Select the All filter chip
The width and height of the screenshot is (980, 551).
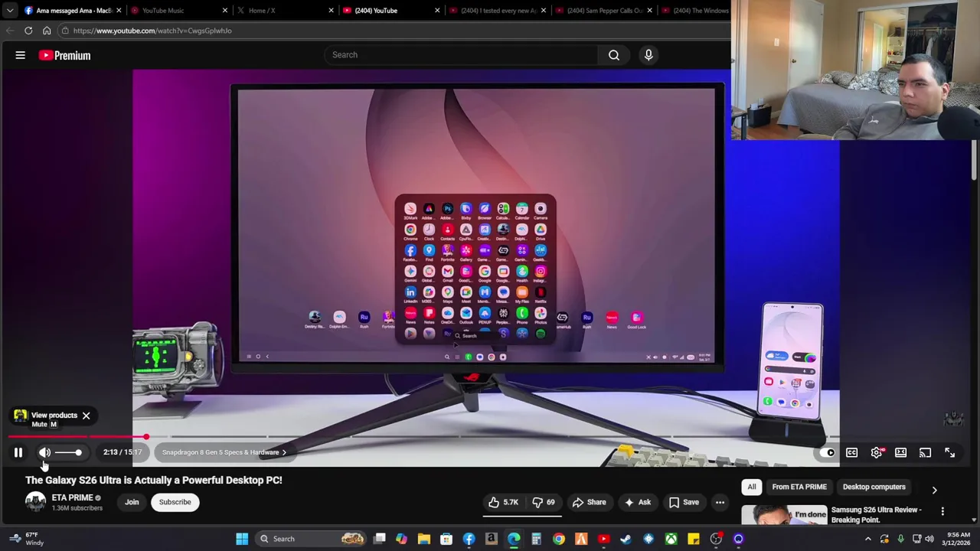click(x=752, y=487)
